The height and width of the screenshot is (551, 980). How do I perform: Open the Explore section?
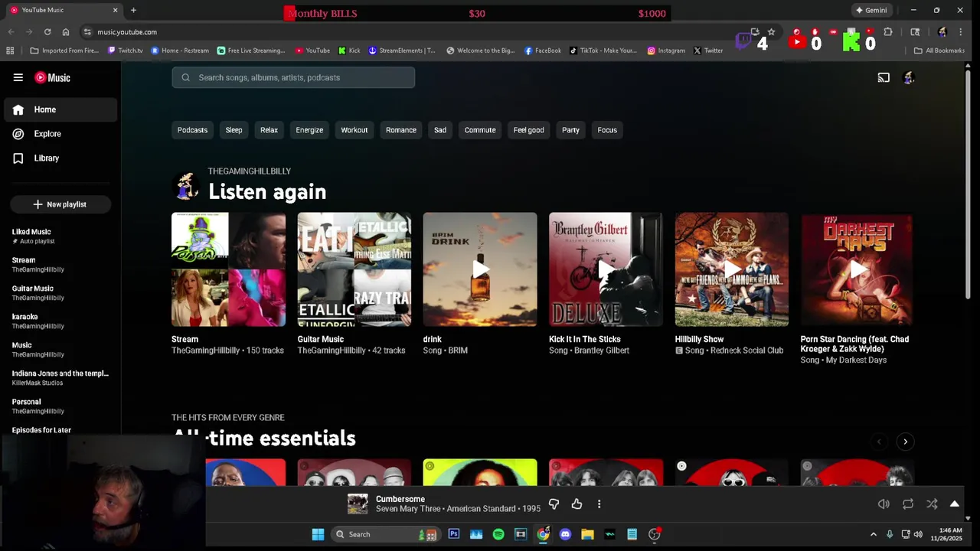click(x=61, y=134)
